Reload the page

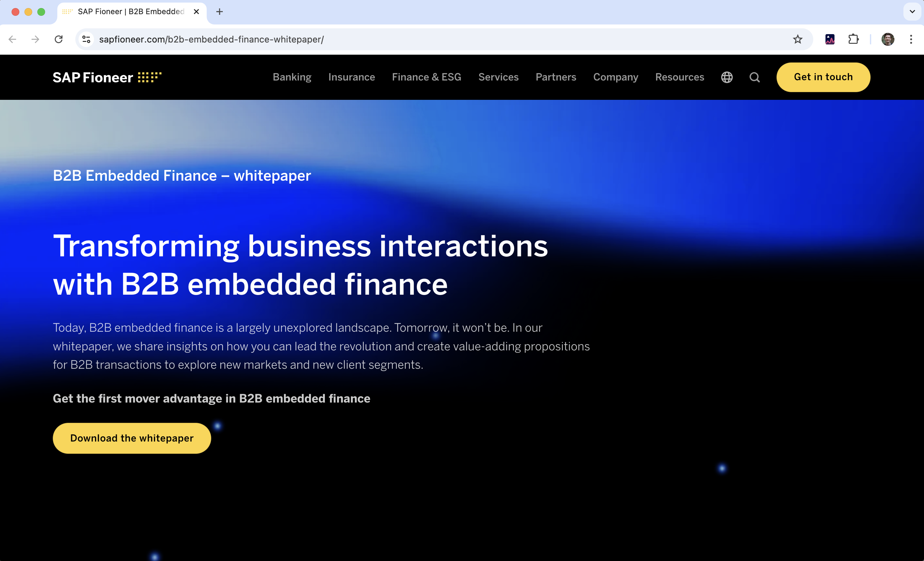coord(59,39)
